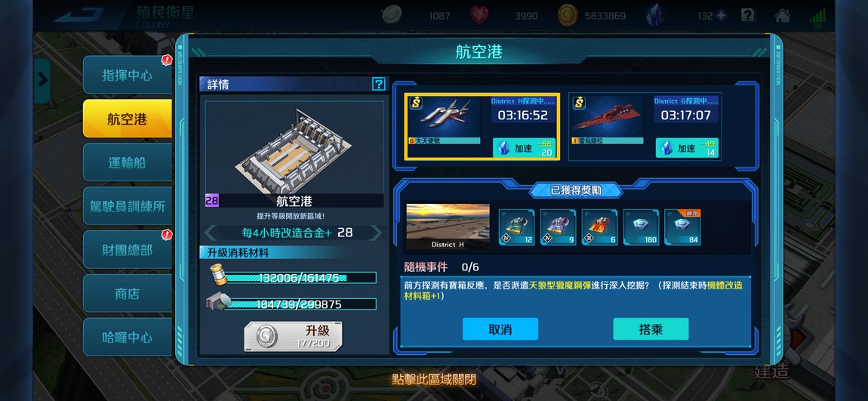Viewport: 868px width, 401px height.
Task: Expand the left side panel chevron
Action: [42, 80]
